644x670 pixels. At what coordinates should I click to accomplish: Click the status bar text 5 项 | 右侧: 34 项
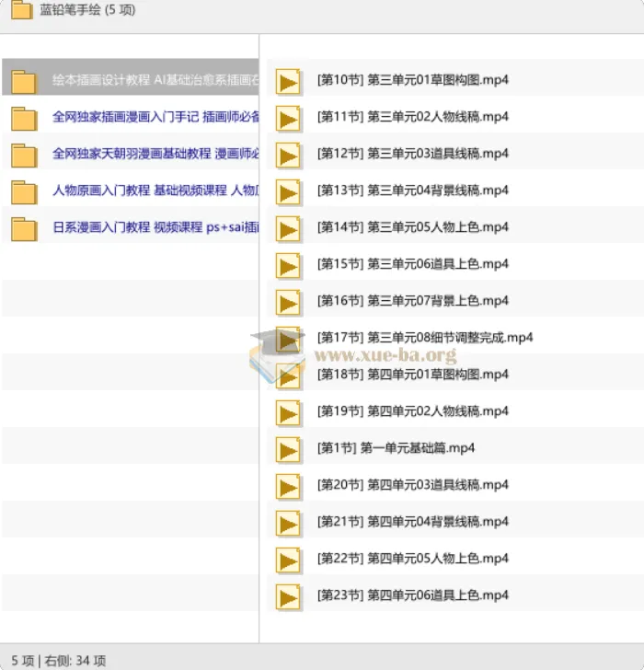pyautogui.click(x=59, y=661)
